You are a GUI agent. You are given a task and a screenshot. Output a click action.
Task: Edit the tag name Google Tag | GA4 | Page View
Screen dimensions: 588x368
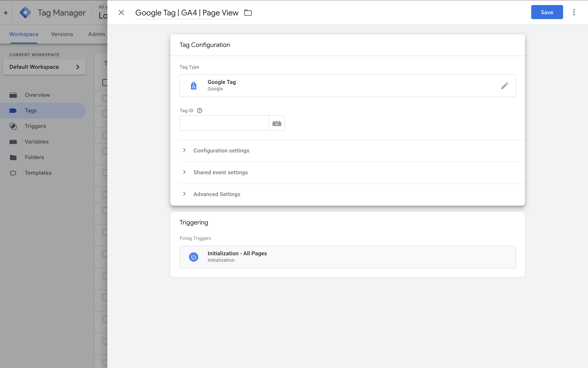click(187, 13)
